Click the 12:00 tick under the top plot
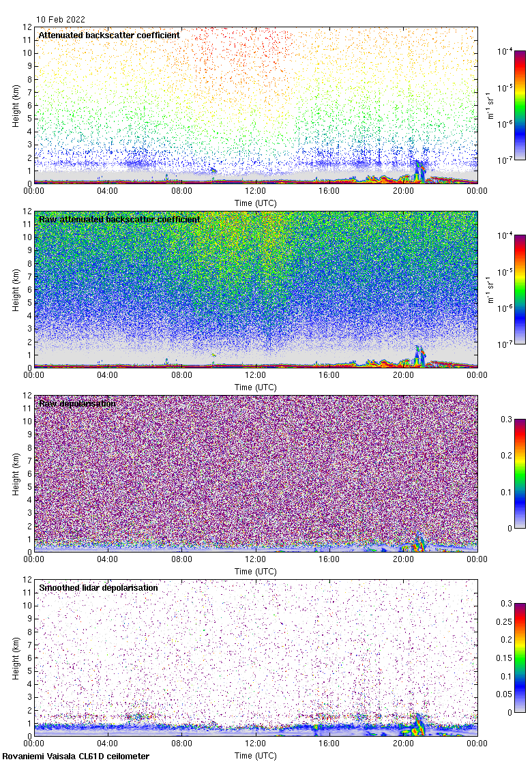This screenshot has height=764, width=532. pos(255,191)
